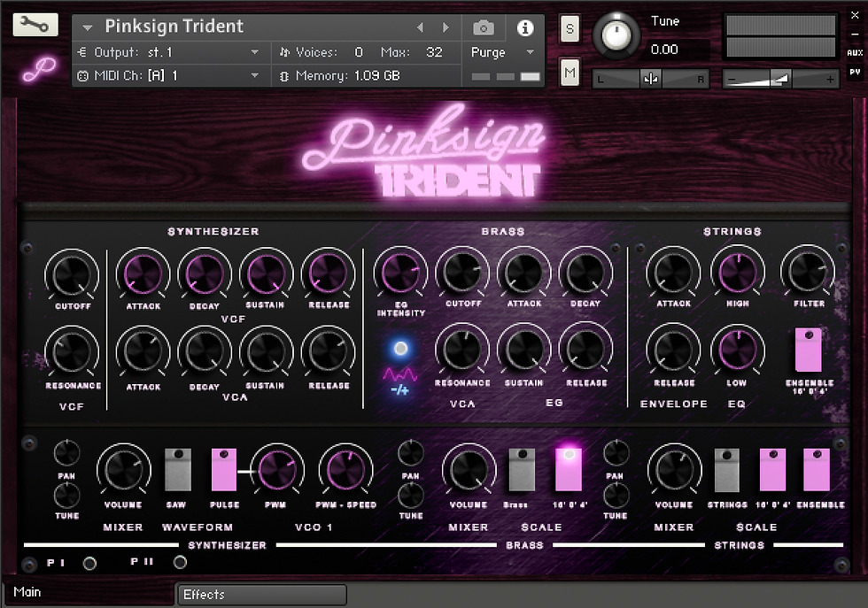868x608 pixels.
Task: Open the MIDI Ch channel dropdown
Action: tap(171, 76)
